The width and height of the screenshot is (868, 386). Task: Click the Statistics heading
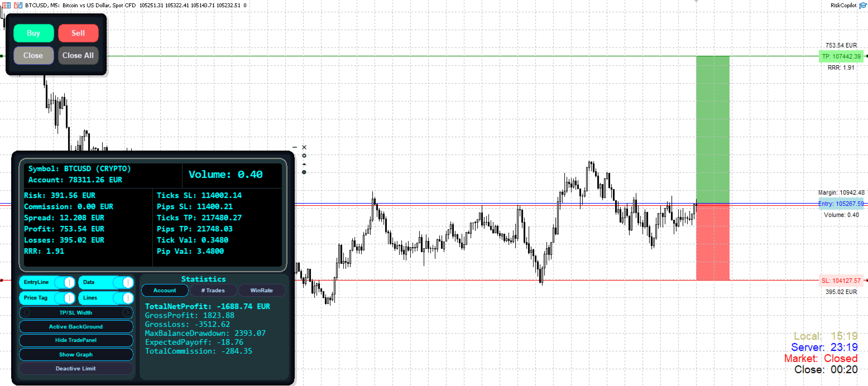[203, 279]
